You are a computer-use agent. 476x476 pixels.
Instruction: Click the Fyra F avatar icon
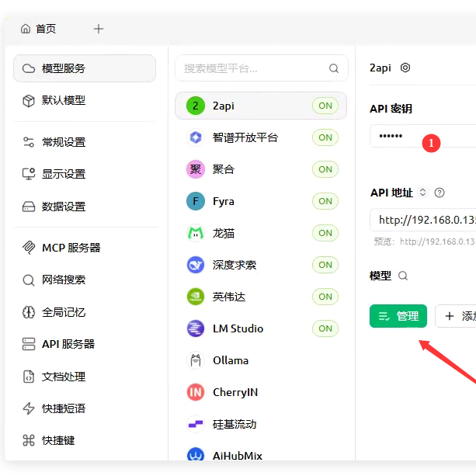click(x=196, y=201)
